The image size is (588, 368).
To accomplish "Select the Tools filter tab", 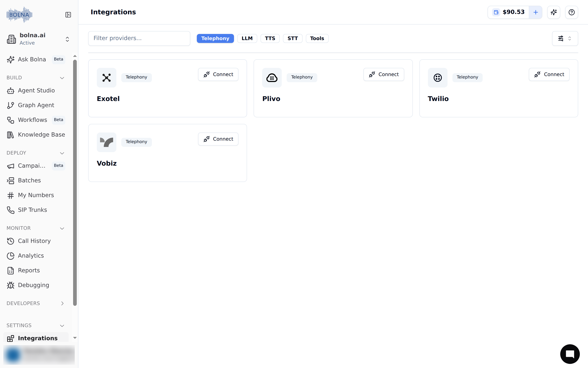I will 317,38.
